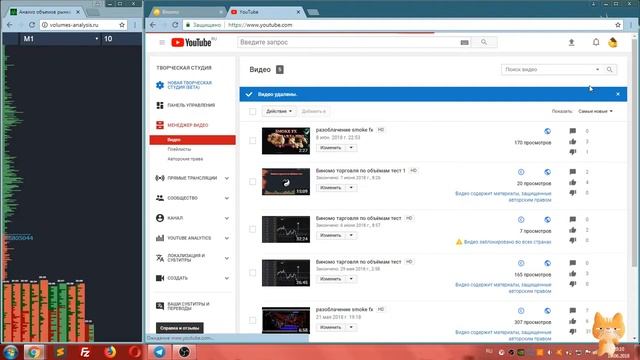Click monetization icon on 'тест 1' video
Viewport: 640px width, 360px height.
pyautogui.click(x=521, y=172)
